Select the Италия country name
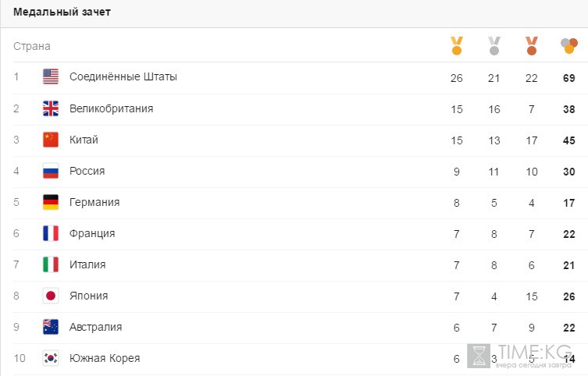This screenshot has width=588, height=376. pos(87,264)
